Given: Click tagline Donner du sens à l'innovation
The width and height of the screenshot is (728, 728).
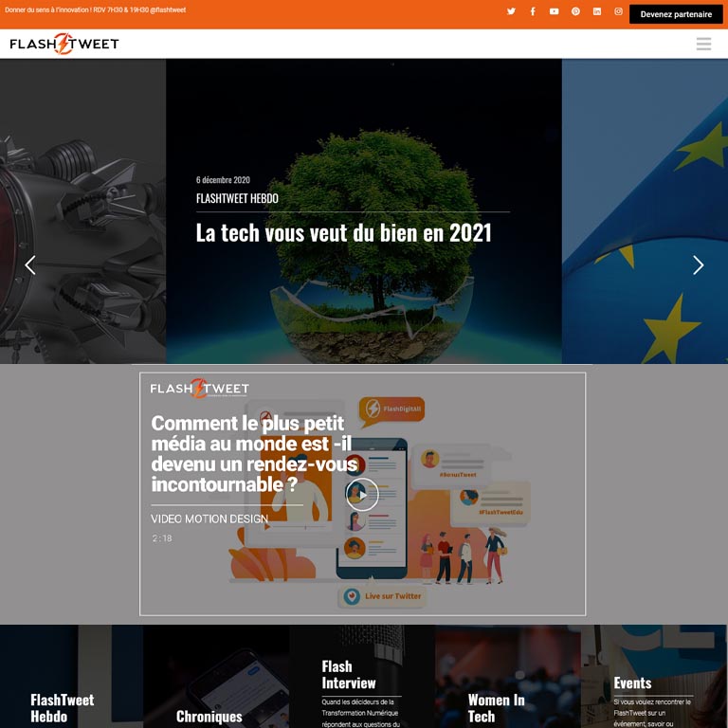Looking at the screenshot, I should click(95, 9).
